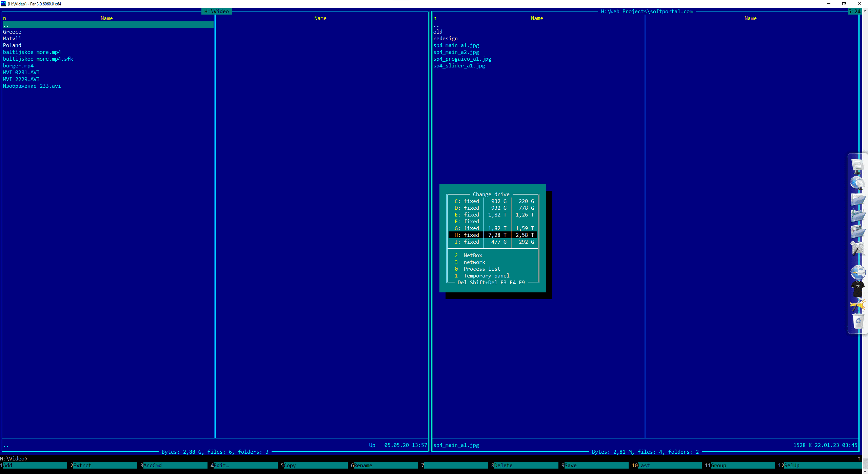The height and width of the screenshot is (474, 868).
Task: Click the My Computer dock icon
Action: pos(857,166)
